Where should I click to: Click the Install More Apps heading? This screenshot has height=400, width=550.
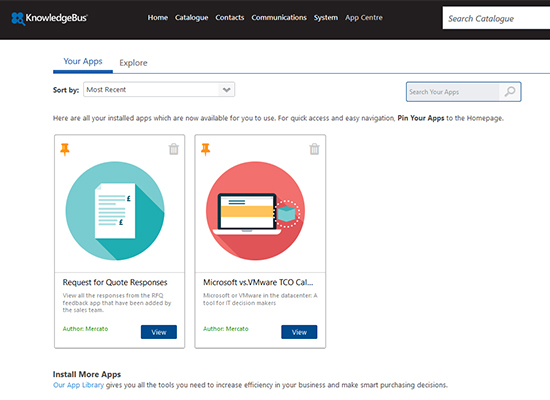87,374
